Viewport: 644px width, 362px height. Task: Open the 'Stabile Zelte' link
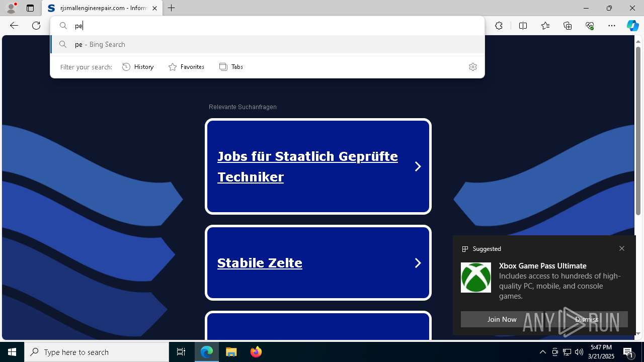coord(260,263)
